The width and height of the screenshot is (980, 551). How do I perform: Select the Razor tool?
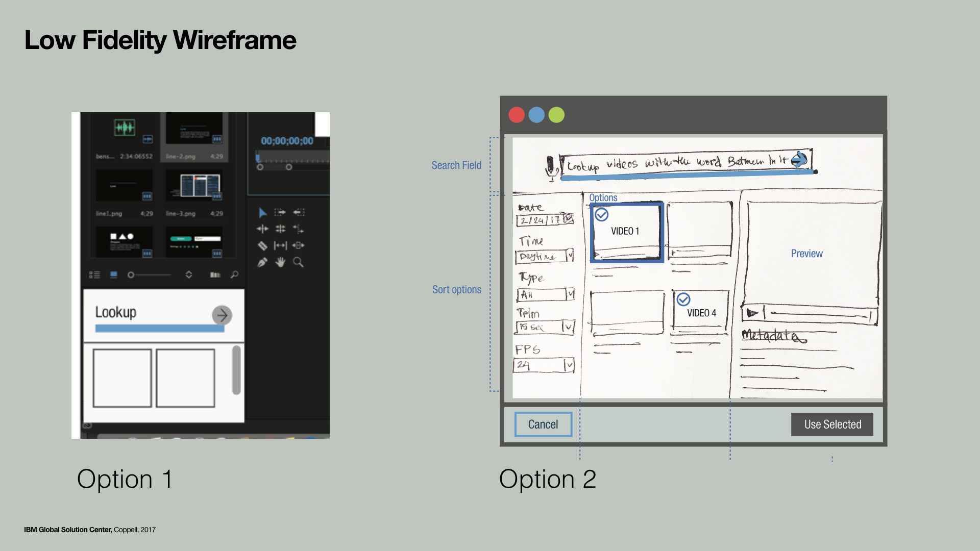262,246
